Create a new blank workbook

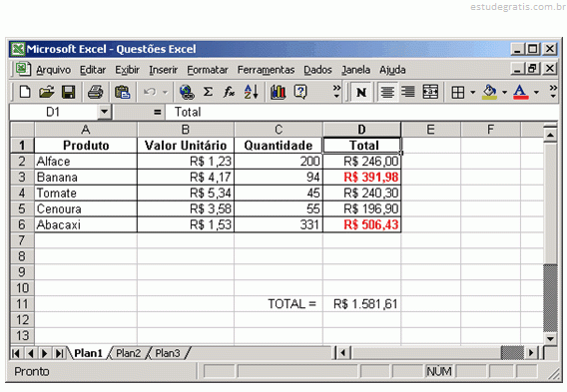(x=25, y=92)
